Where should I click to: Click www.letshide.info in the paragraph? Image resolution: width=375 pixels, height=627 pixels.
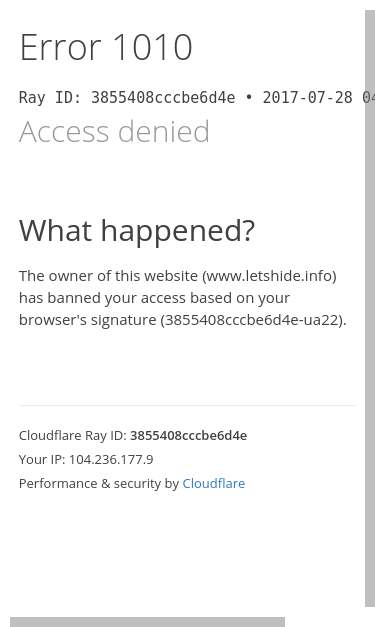[269, 276]
